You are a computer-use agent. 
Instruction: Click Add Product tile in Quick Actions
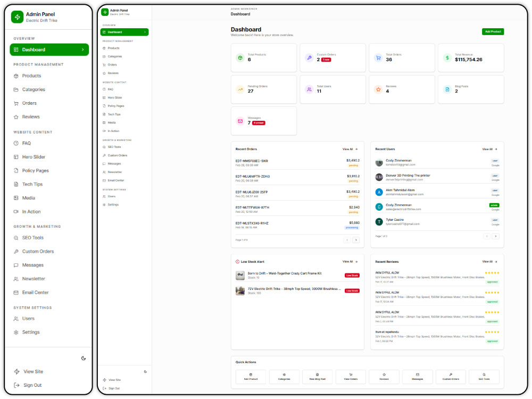pyautogui.click(x=251, y=377)
